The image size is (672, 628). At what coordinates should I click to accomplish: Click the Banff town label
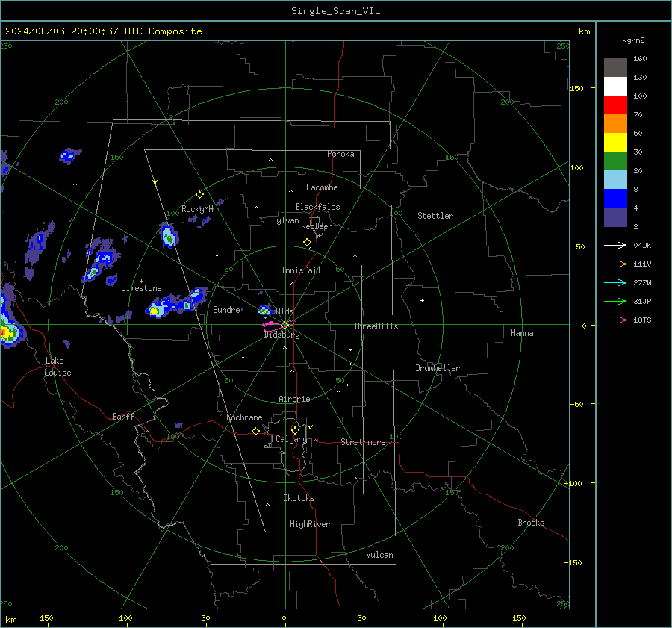tap(123, 417)
